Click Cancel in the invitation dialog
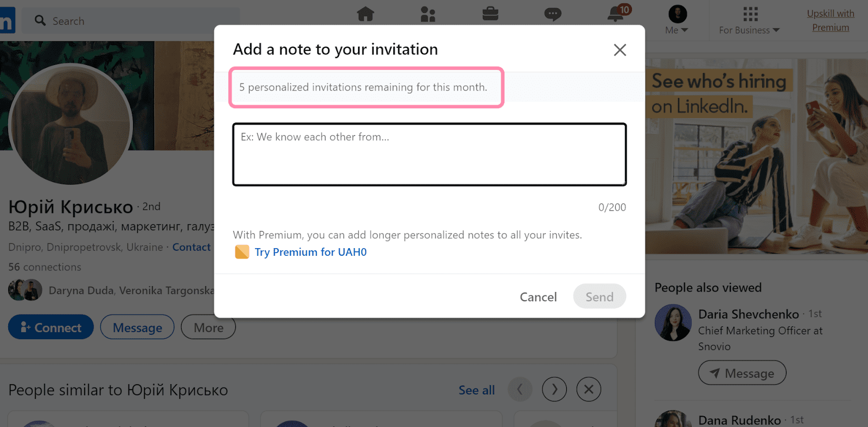Viewport: 868px width, 427px height. coord(538,297)
